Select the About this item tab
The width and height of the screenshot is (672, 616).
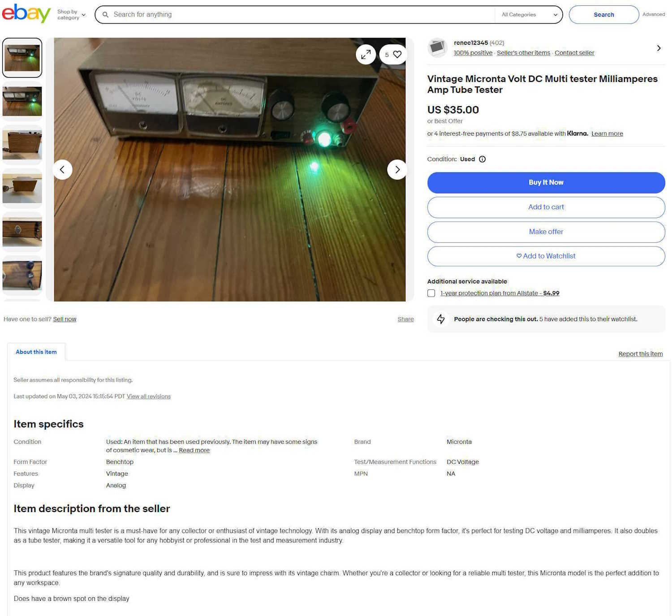tap(36, 352)
